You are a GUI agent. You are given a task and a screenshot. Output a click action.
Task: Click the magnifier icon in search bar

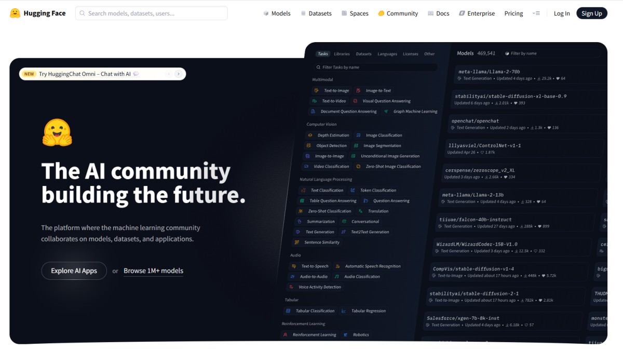(83, 14)
